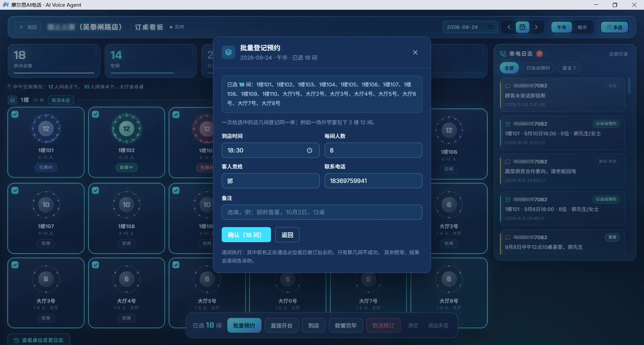Click the 返回 button inside the dialog
The height and width of the screenshot is (345, 644).
tap(287, 235)
